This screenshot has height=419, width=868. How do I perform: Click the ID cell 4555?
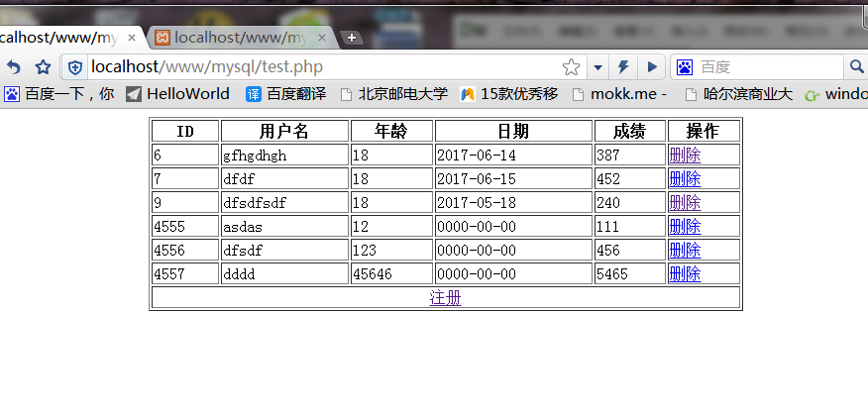[185, 227]
